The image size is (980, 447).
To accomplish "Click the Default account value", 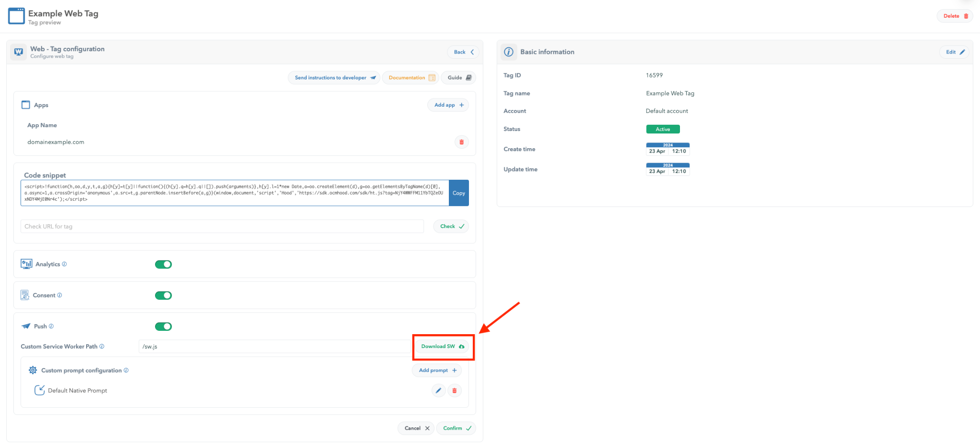I will pos(667,111).
